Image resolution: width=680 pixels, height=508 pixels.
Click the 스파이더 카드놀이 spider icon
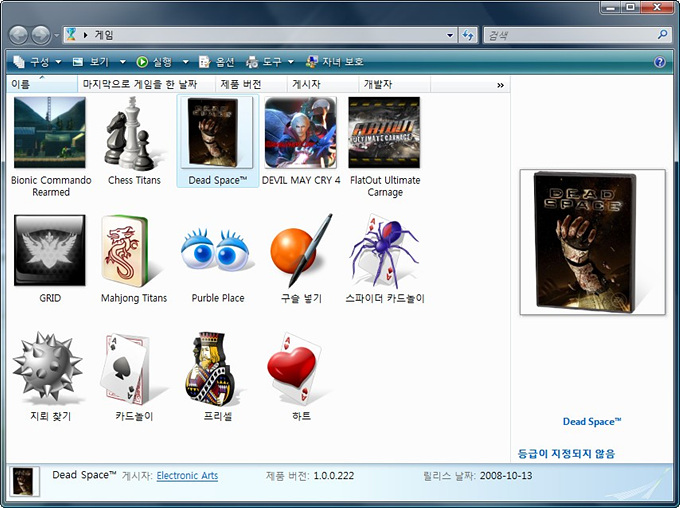[383, 250]
